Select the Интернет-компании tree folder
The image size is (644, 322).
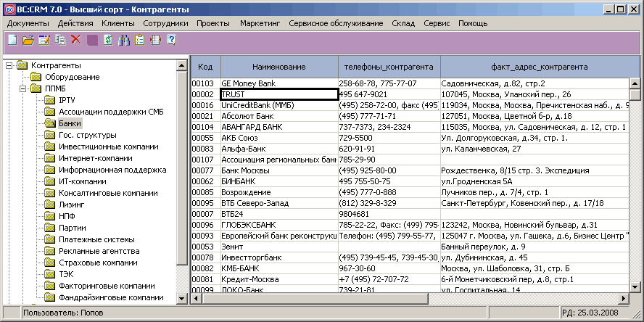click(96, 158)
